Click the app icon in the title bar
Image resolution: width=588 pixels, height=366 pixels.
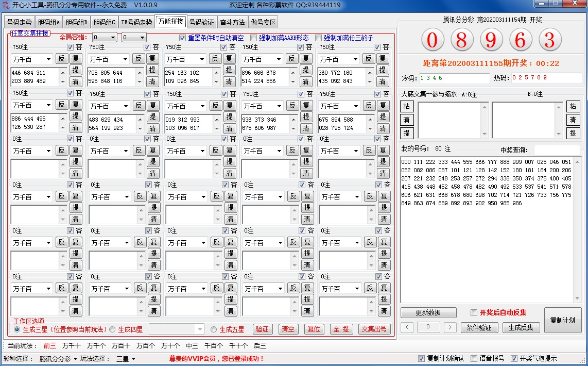coord(6,5)
